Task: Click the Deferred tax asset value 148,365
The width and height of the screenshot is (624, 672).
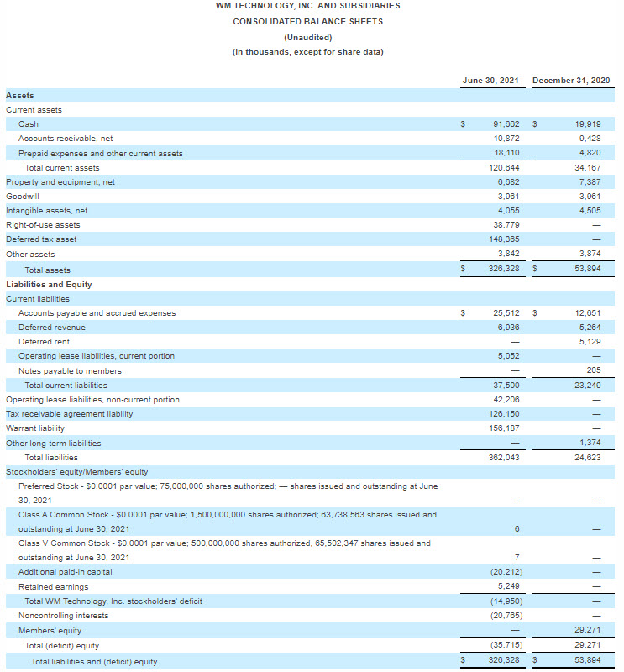Action: [504, 239]
